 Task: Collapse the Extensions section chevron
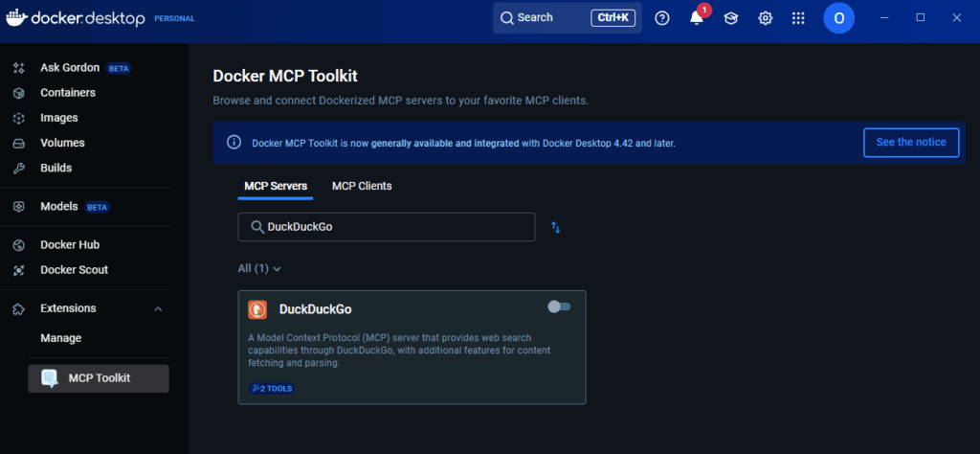pyautogui.click(x=159, y=308)
